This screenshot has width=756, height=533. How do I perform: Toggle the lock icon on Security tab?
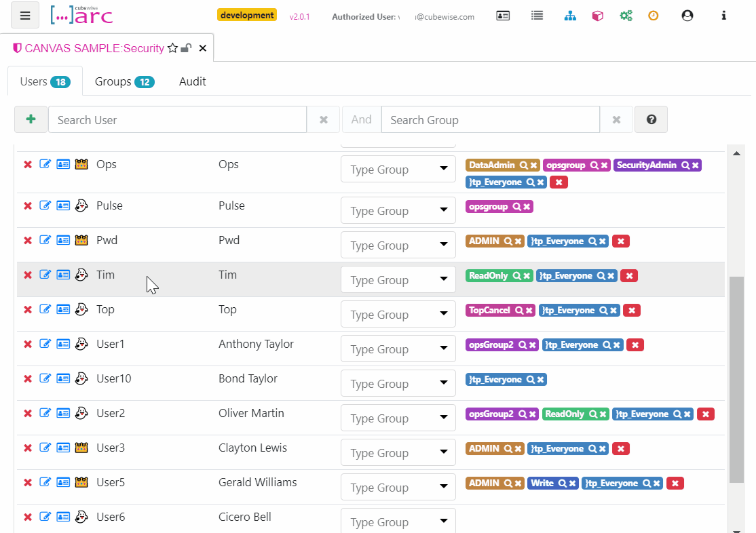pyautogui.click(x=186, y=48)
